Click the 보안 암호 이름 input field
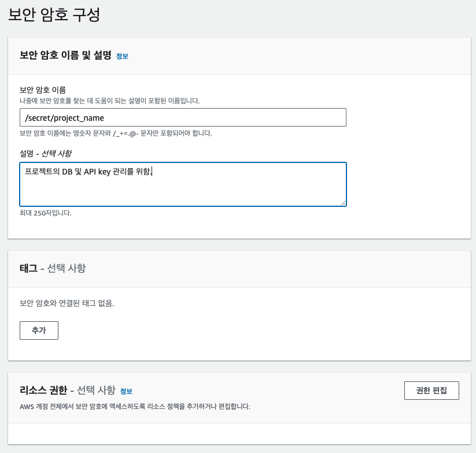This screenshot has width=476, height=453. coord(183,117)
